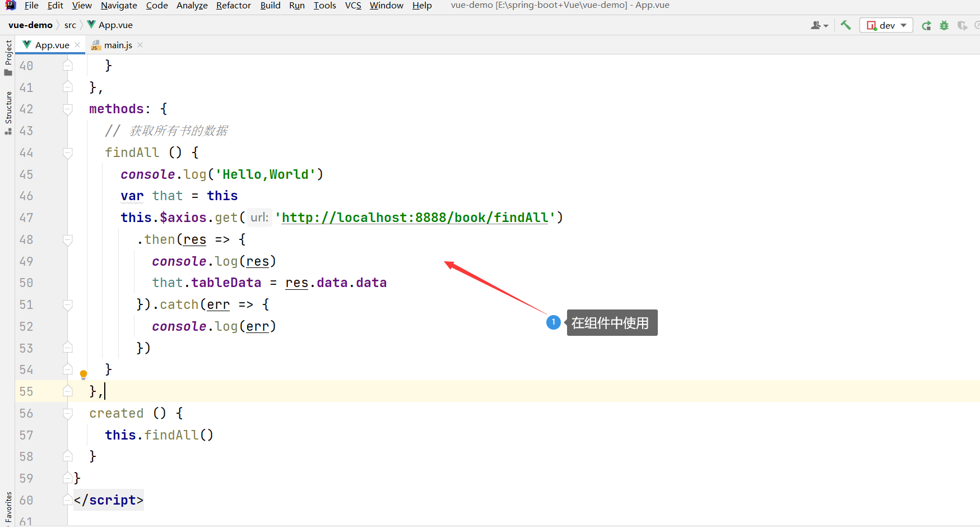The height and width of the screenshot is (527, 980).
Task: Switch to the main.js editor tab
Action: [x=118, y=45]
